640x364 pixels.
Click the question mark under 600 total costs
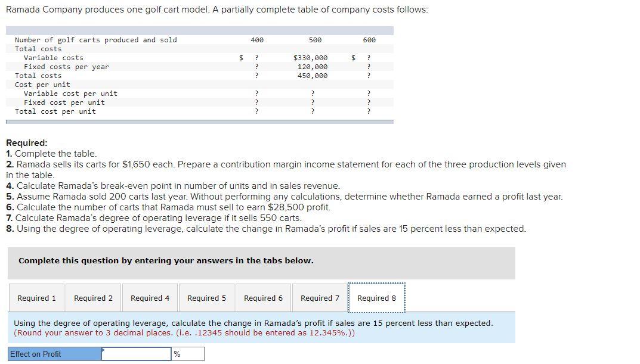(x=368, y=75)
